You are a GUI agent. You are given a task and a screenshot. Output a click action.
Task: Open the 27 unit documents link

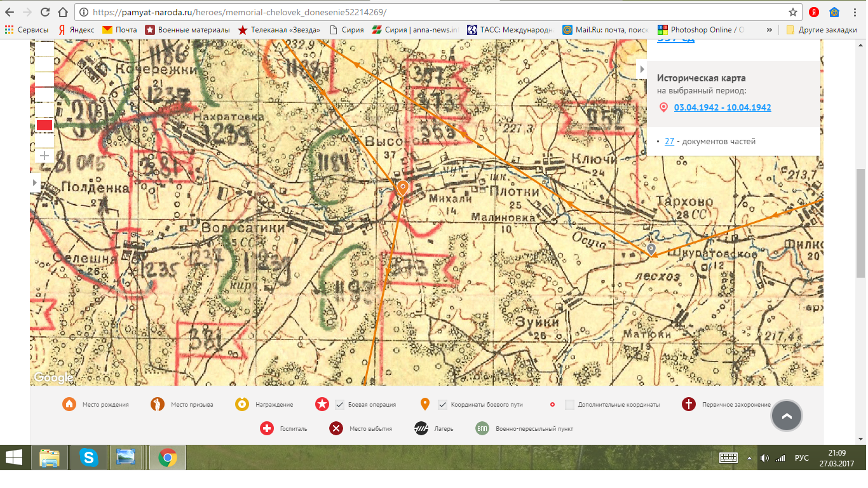point(669,142)
